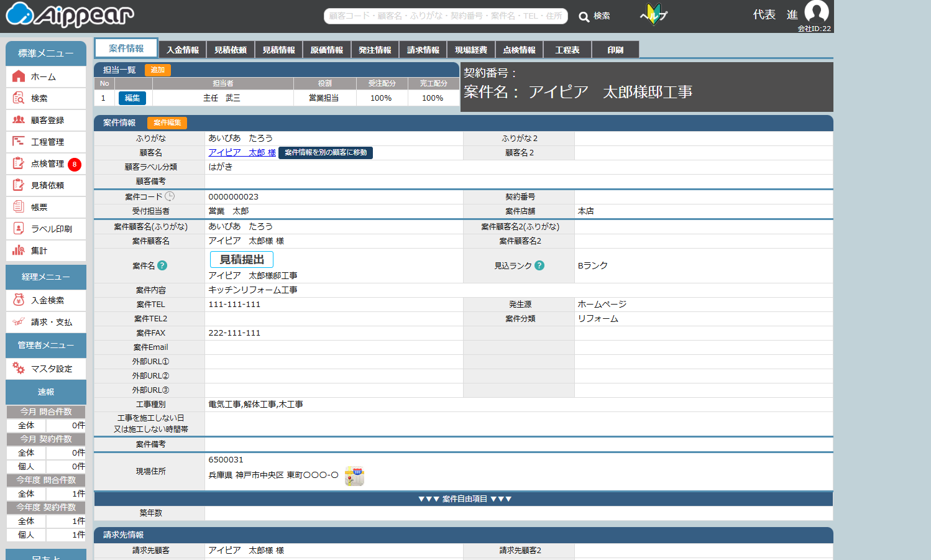Image resolution: width=931 pixels, height=560 pixels.
Task: Open 請求・支払 in sidebar
Action: (46, 322)
